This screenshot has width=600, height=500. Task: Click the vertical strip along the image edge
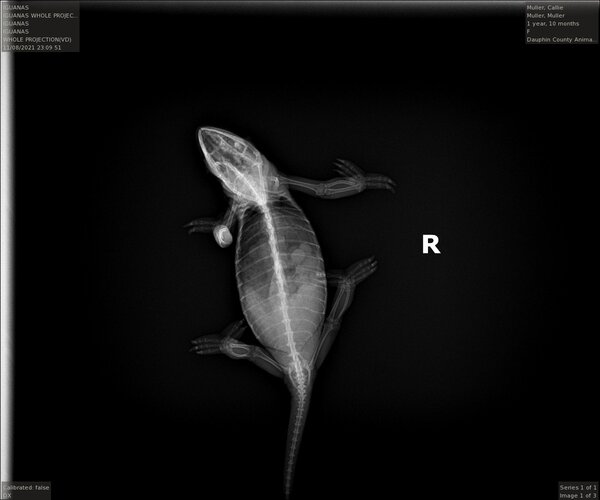[x=7, y=250]
